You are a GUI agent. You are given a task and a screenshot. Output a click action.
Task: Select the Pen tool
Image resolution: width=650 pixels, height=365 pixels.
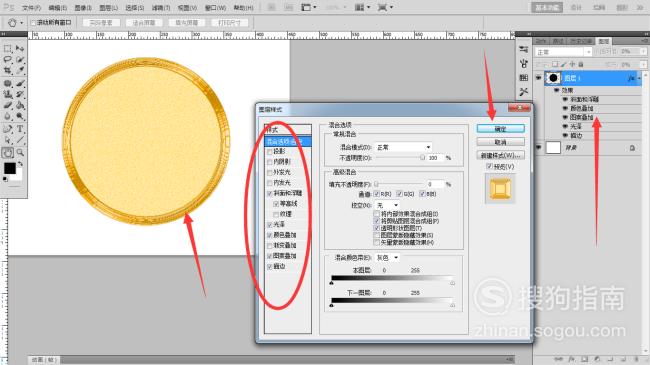(7, 129)
